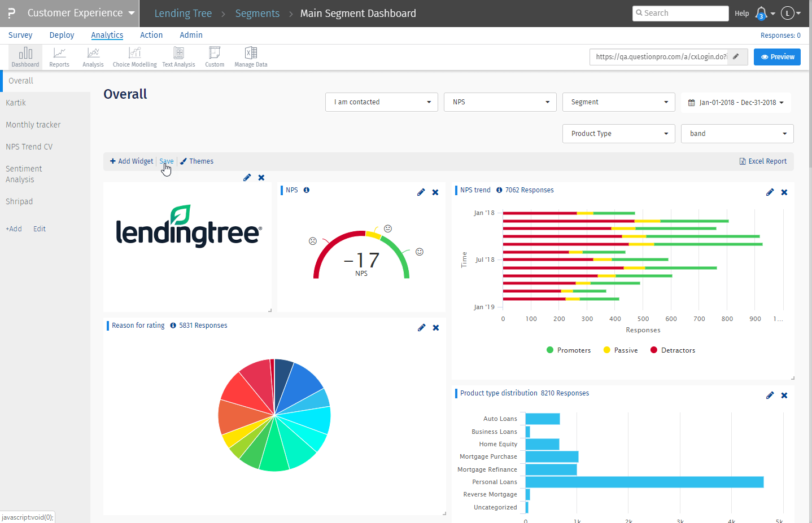The height and width of the screenshot is (523, 812).
Task: Edit the Reason for rating widget
Action: tap(421, 328)
